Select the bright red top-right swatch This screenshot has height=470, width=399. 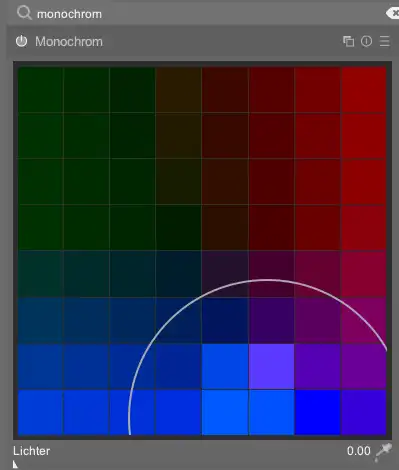364,90
